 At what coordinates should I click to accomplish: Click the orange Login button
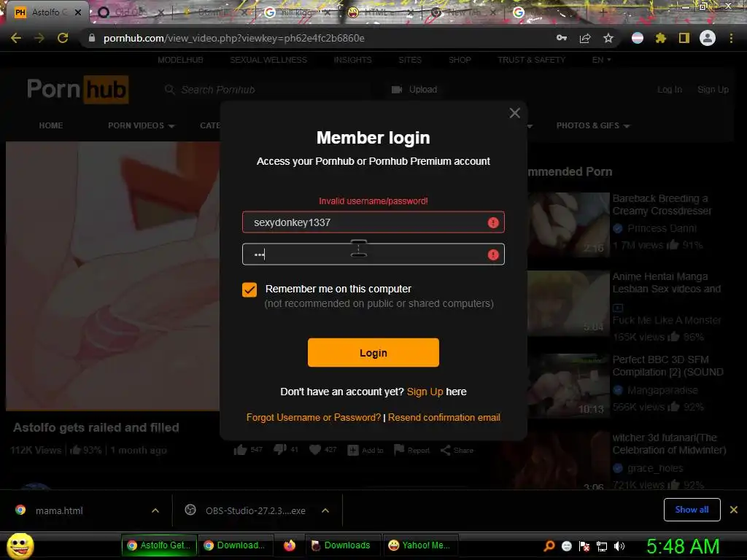(373, 353)
